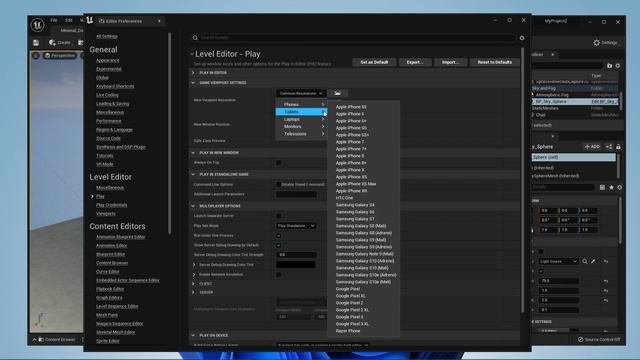Image resolution: width=640 pixels, height=360 pixels.
Task: Click the Additional Launch Parameters field
Action: pos(296,194)
